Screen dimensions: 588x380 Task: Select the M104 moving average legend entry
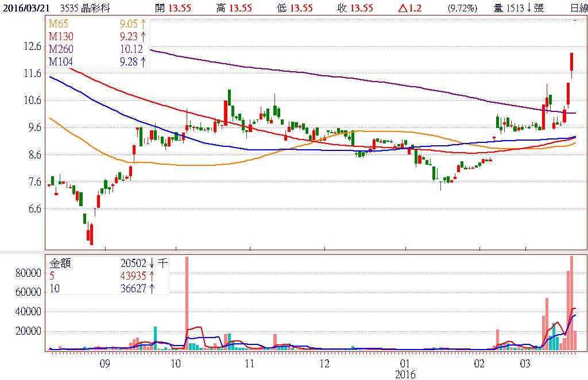point(60,61)
